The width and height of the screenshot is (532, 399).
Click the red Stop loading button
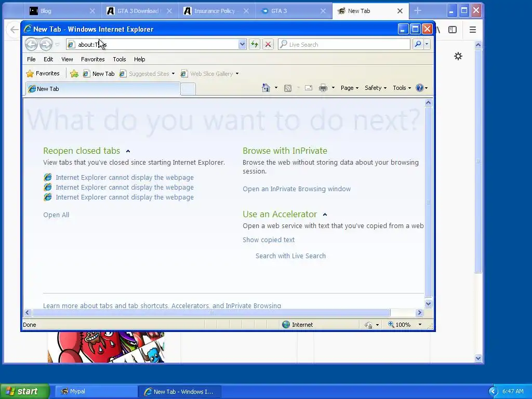pos(268,44)
